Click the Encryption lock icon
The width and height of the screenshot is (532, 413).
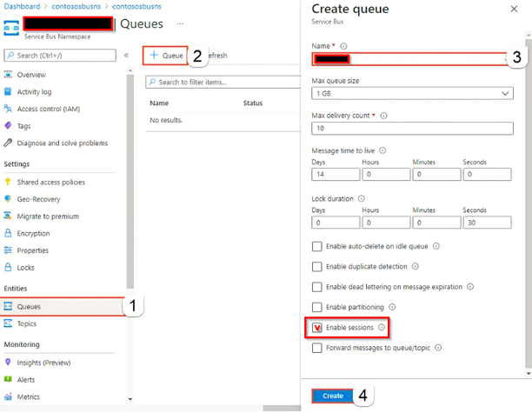(8, 233)
